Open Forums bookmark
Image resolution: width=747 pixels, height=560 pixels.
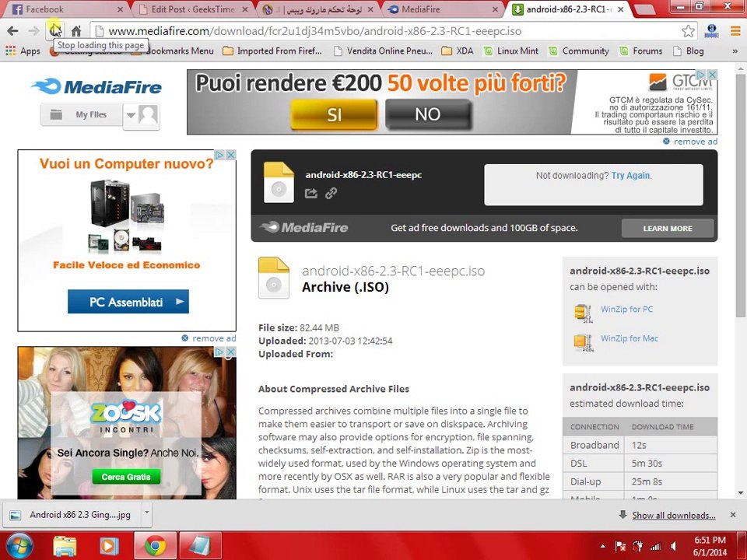point(640,51)
